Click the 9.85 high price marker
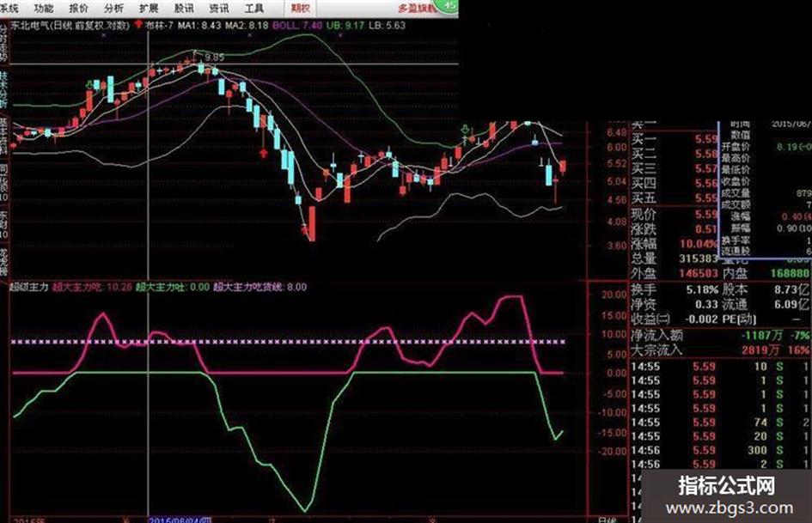 click(x=213, y=57)
